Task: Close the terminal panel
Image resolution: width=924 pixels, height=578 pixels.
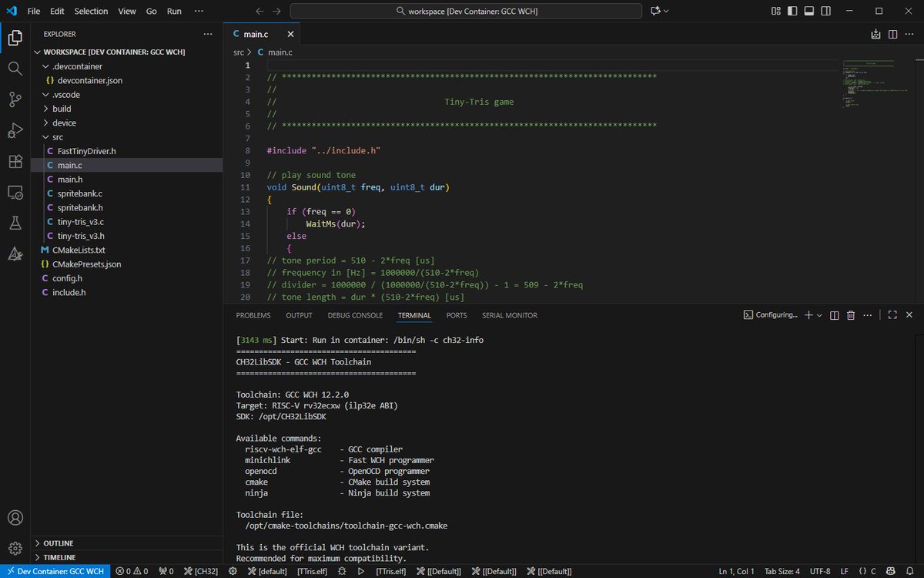Action: point(909,315)
